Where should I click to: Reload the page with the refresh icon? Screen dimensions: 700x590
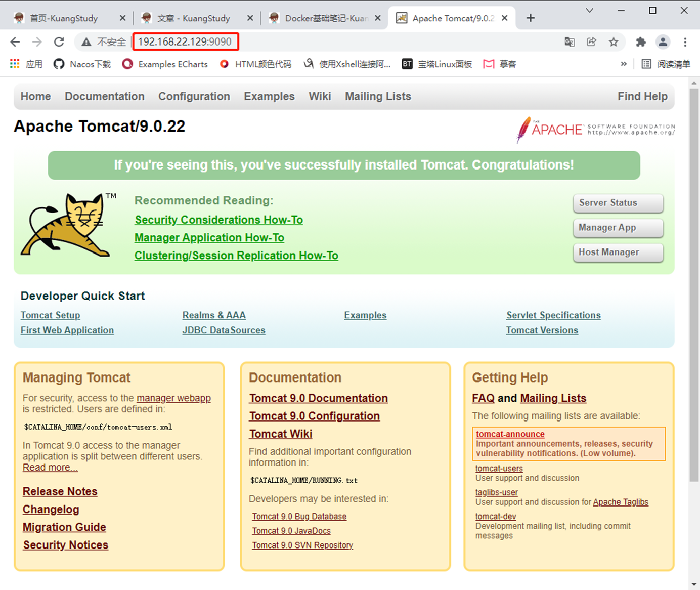click(59, 42)
